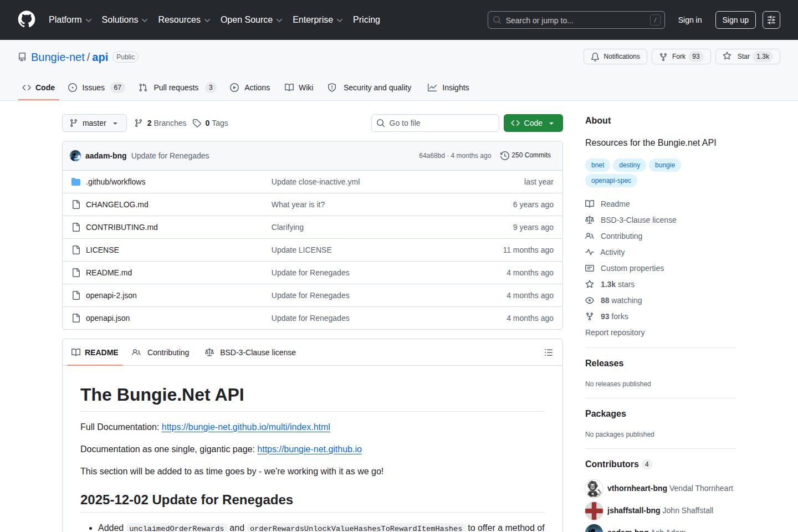Click the Tags label icon
Screen dimensions: 798x532
pos(197,123)
